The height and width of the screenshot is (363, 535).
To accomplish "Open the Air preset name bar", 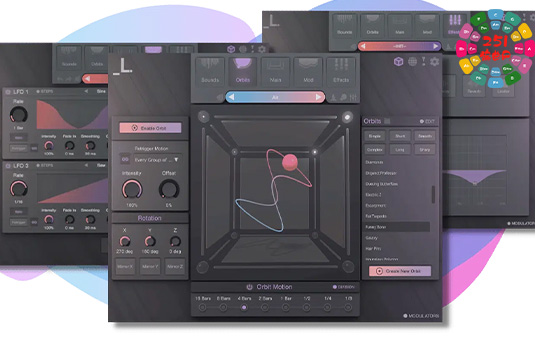I will coord(275,97).
